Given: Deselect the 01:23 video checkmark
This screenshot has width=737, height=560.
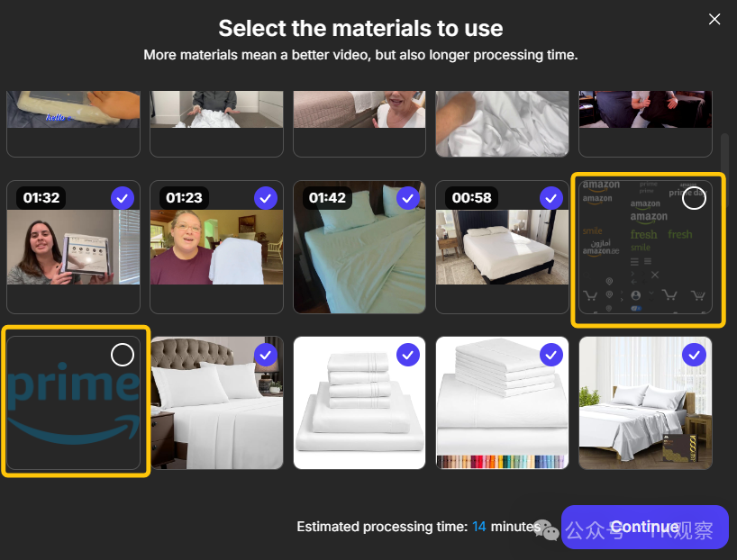Looking at the screenshot, I should pos(266,198).
